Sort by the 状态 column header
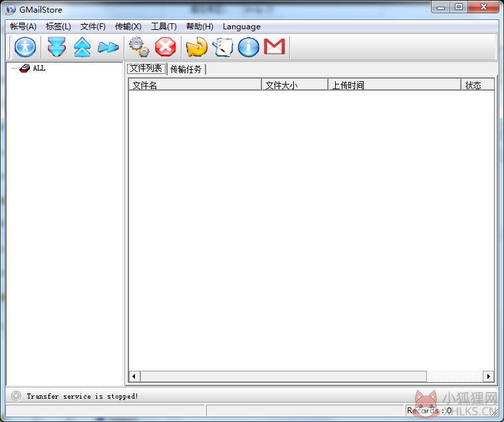The width and height of the screenshot is (504, 422). coord(477,85)
